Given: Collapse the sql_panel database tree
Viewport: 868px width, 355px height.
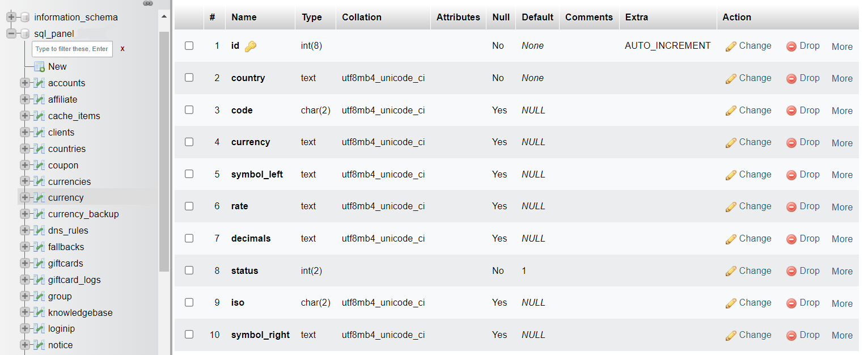Looking at the screenshot, I should 11,33.
